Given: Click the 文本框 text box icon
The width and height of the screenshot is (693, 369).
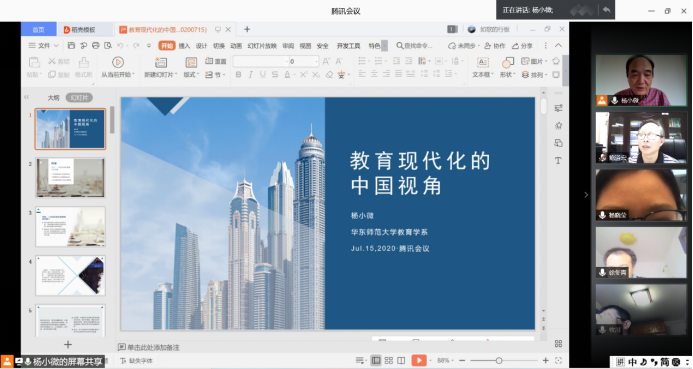Looking at the screenshot, I should [482, 62].
